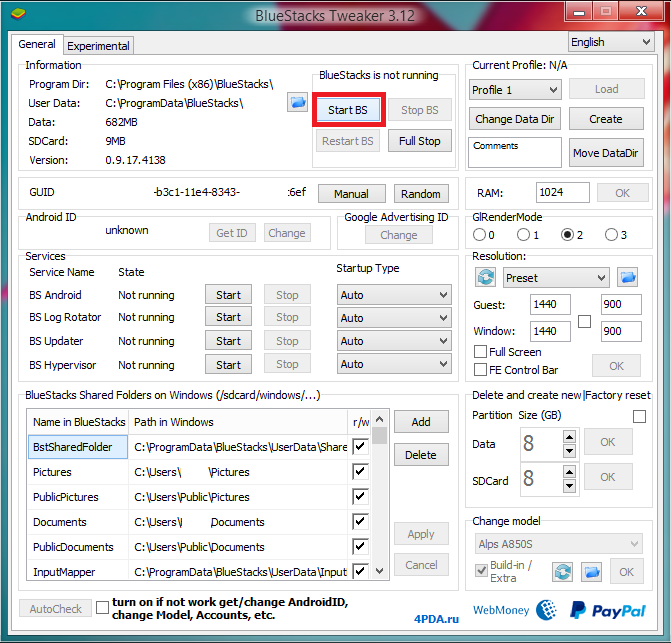Open the Resolution folder icon

pyautogui.click(x=627, y=278)
